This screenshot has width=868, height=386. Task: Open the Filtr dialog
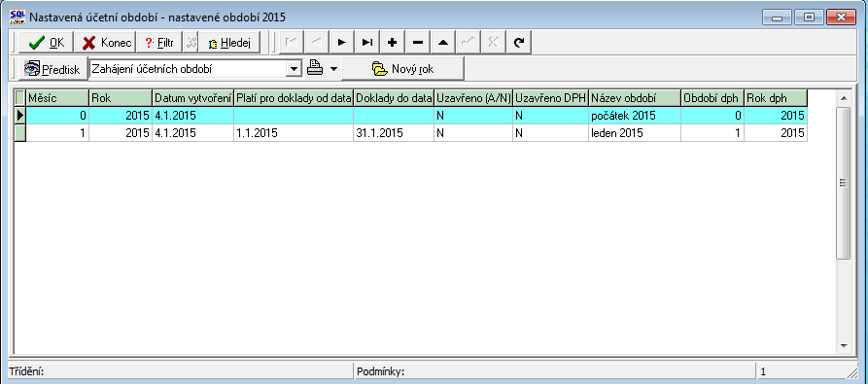tap(158, 43)
